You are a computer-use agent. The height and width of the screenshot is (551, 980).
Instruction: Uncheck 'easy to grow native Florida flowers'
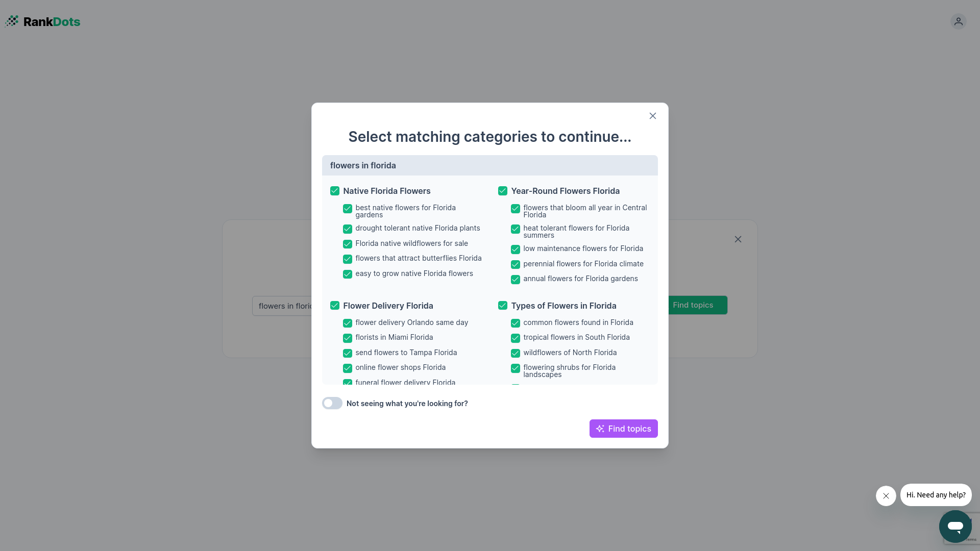tap(347, 274)
